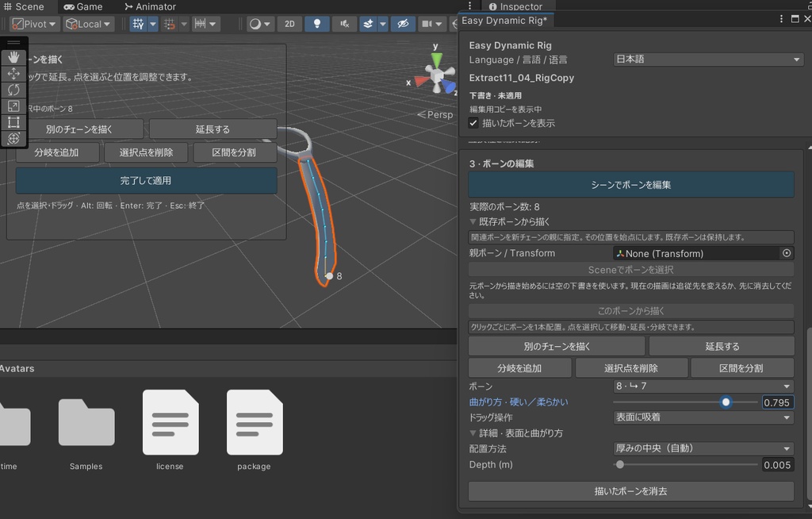Select the Transform tool in scene tools
The image size is (812, 519).
13,138
